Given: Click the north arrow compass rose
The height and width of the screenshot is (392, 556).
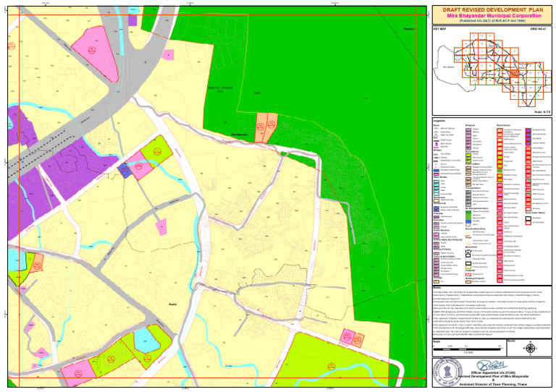Looking at the screenshot, I should click(530, 349).
